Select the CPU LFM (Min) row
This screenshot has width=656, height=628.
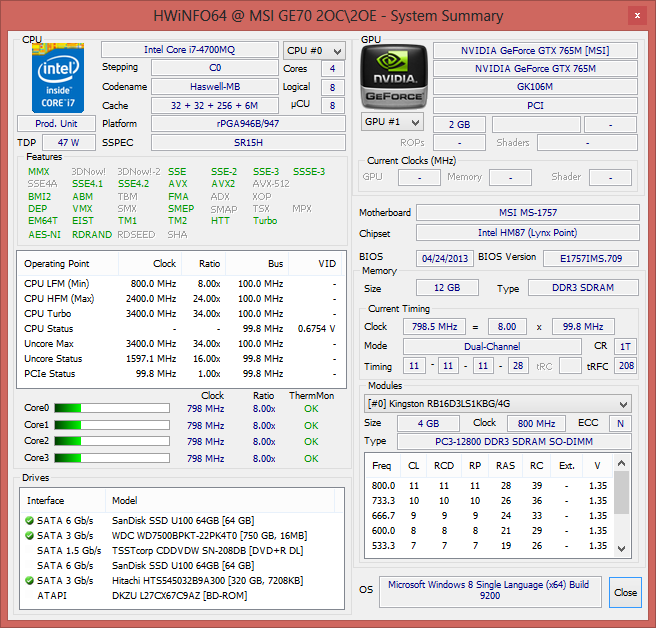(180, 284)
